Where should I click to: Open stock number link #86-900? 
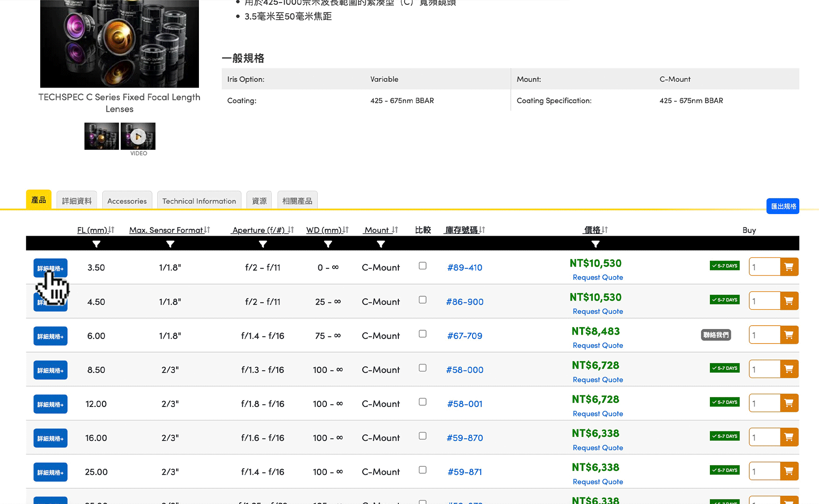464,302
